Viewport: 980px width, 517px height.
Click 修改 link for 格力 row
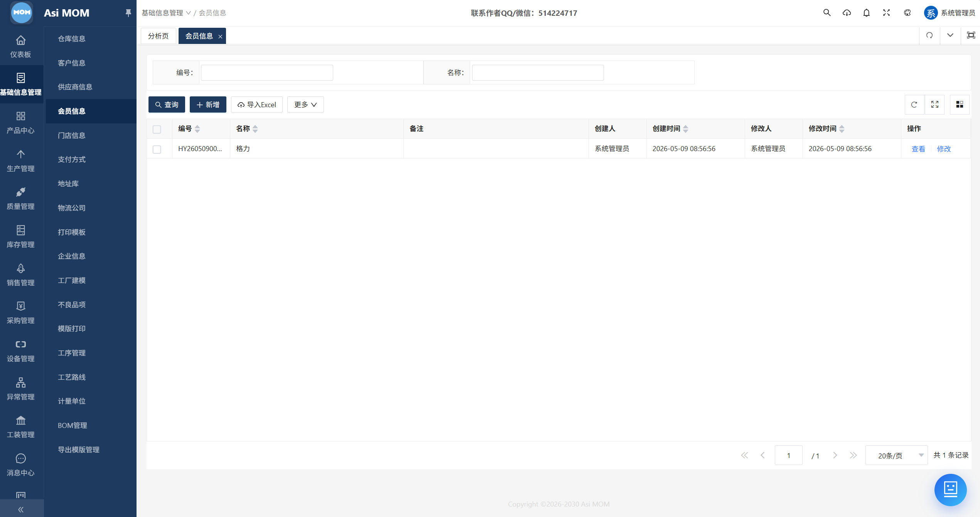click(x=944, y=149)
